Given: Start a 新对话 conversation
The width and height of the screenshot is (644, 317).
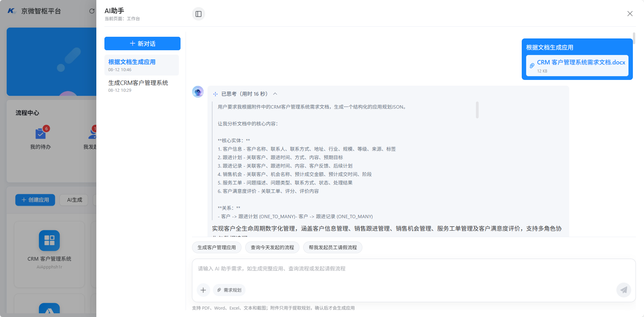Looking at the screenshot, I should click(x=142, y=44).
